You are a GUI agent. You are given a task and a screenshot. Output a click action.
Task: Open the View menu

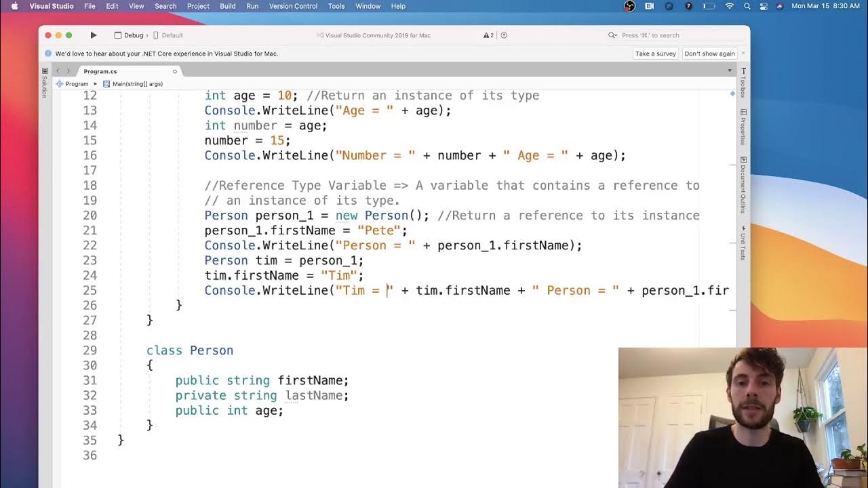[x=136, y=6]
